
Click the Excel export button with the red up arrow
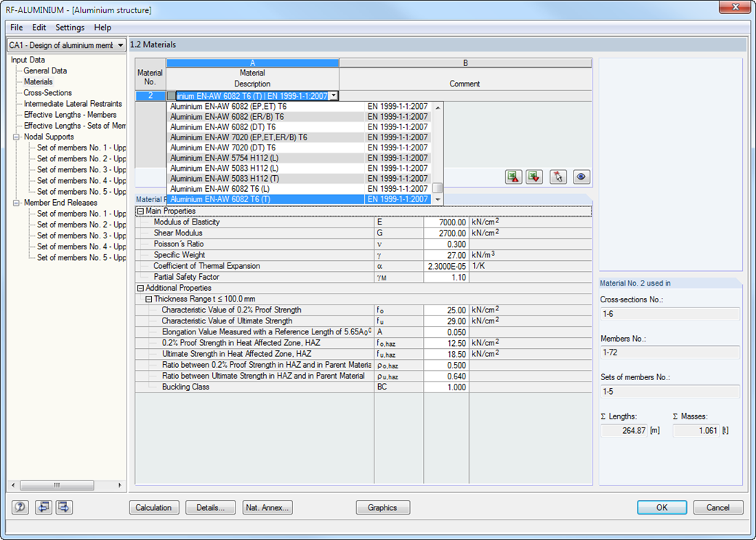click(513, 177)
